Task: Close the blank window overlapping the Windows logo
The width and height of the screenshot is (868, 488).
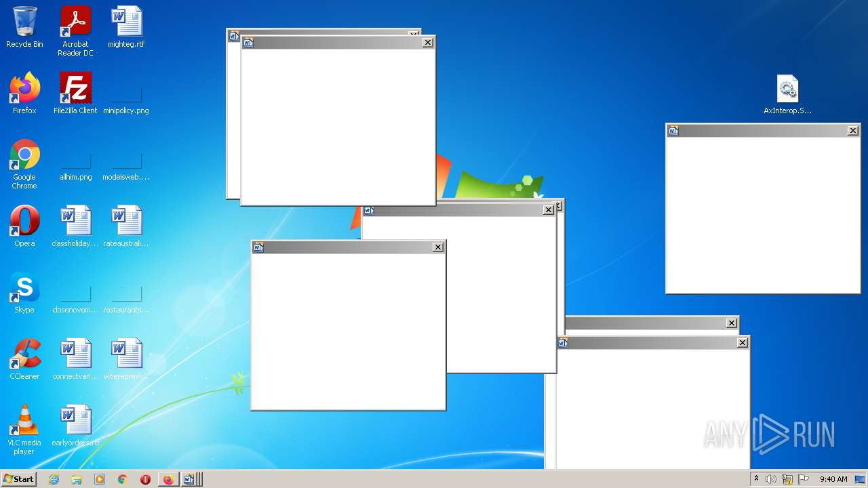Action: tap(549, 210)
